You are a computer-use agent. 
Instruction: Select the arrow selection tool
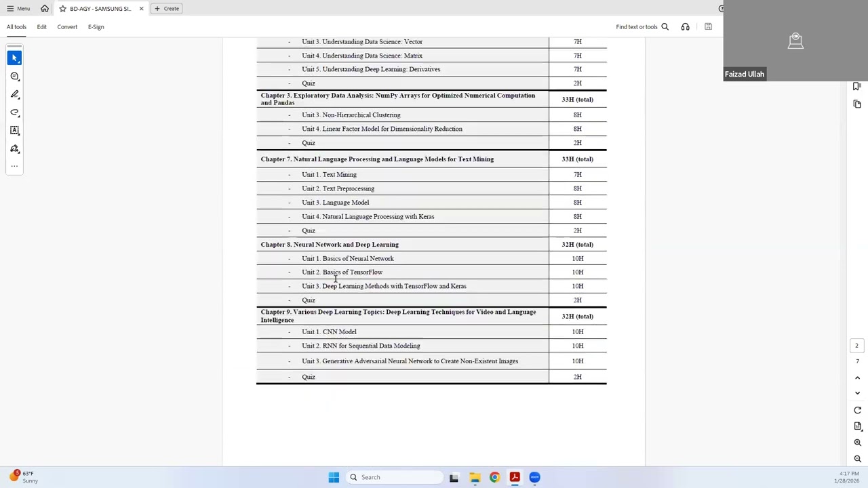(x=15, y=58)
